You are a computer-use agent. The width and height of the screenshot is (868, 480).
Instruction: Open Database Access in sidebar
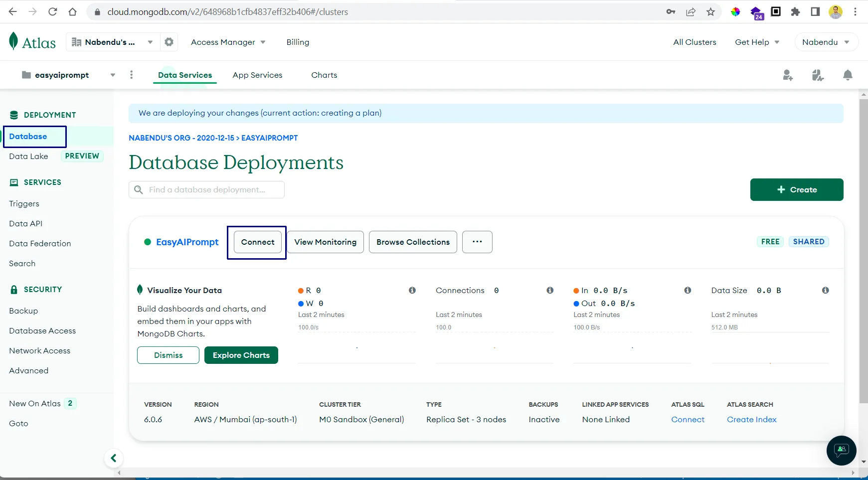[42, 330]
